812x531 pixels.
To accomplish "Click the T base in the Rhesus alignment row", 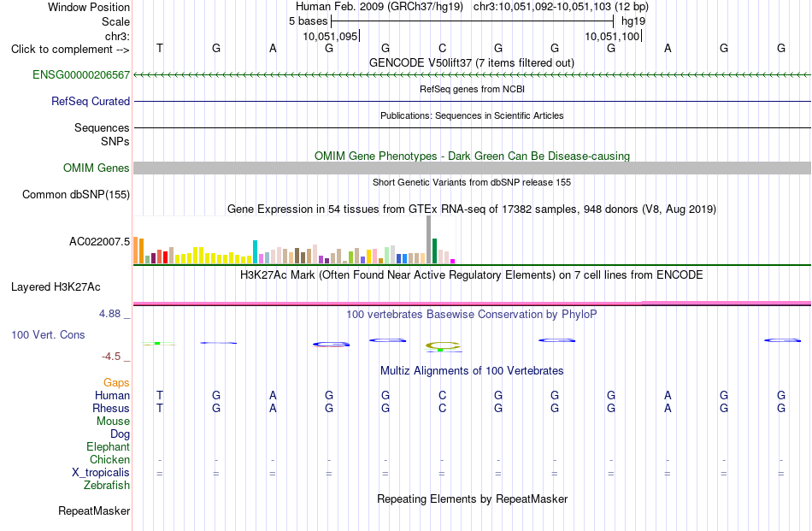I will (160, 408).
